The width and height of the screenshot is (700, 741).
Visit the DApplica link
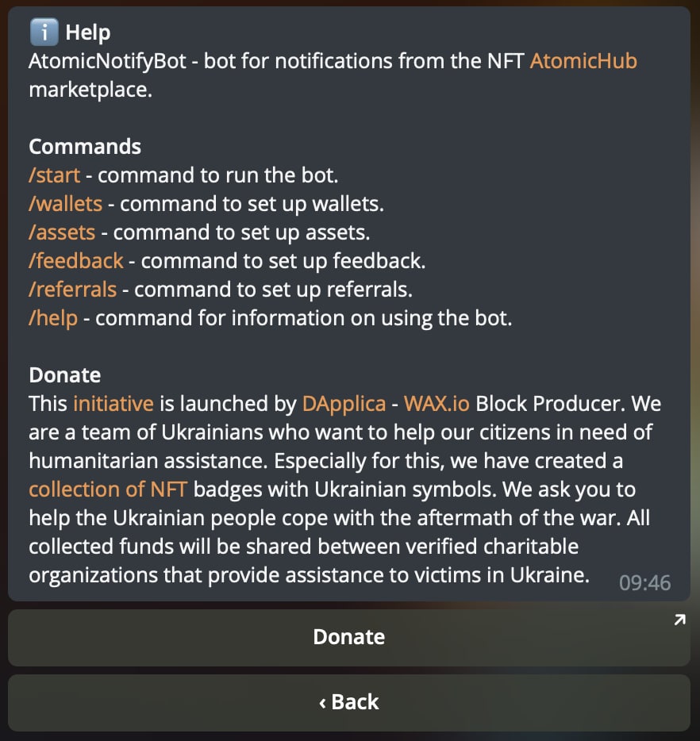click(344, 404)
